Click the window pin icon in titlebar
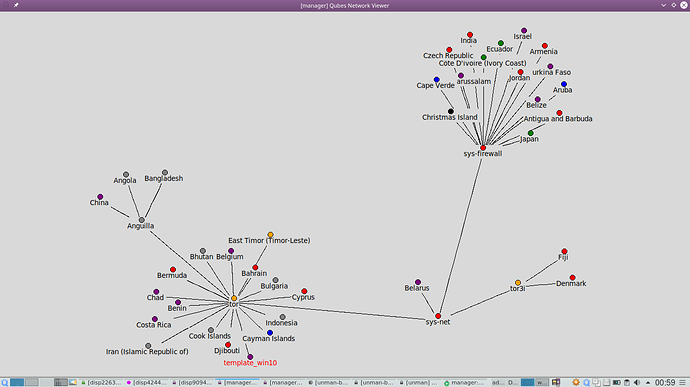690x387 pixels. pos(16,5)
